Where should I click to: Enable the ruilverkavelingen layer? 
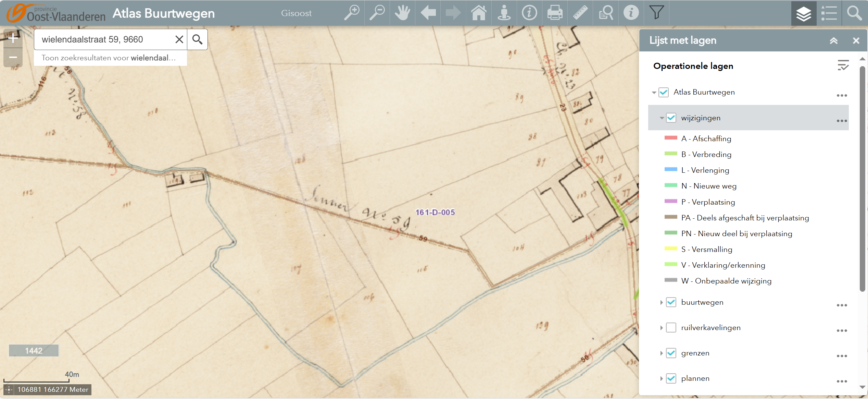(x=671, y=328)
